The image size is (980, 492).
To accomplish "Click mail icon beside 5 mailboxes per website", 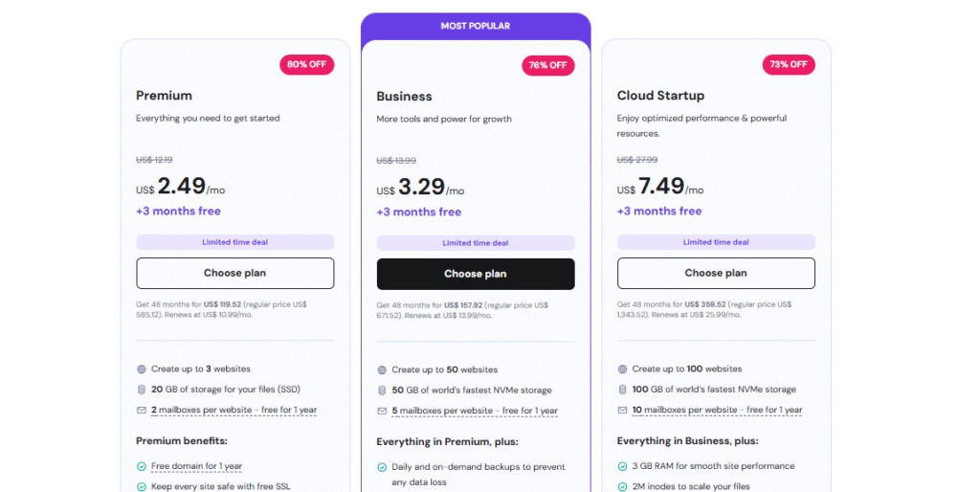I will [382, 412].
